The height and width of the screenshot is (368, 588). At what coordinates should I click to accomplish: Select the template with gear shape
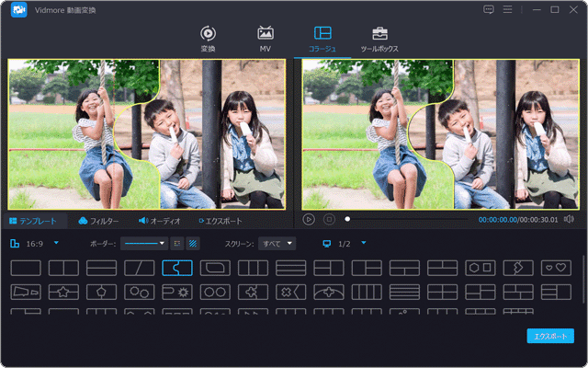[x=177, y=292]
